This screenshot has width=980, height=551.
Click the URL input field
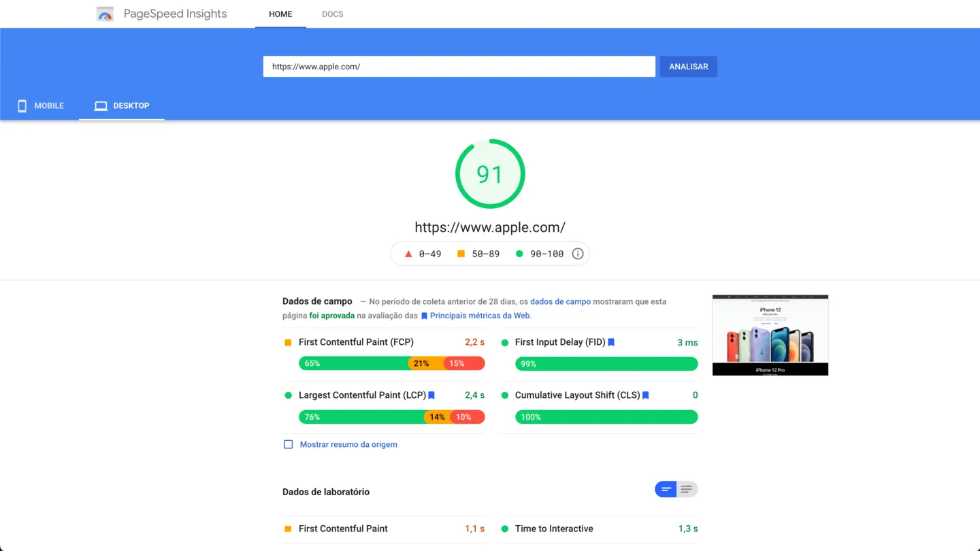pos(459,67)
